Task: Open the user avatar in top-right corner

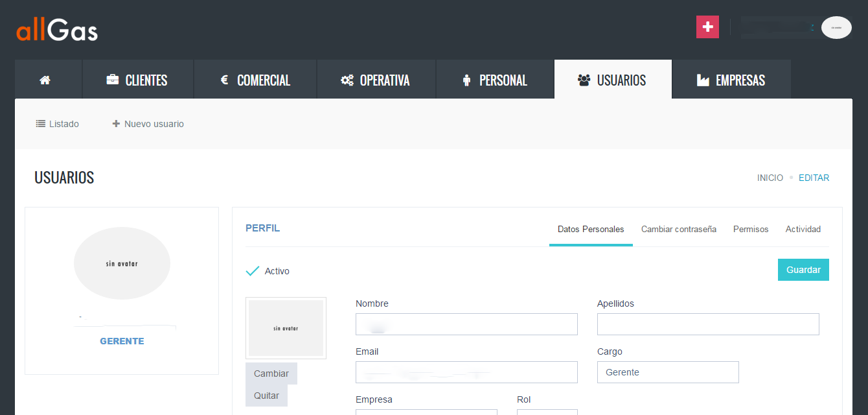Action: coord(836,28)
